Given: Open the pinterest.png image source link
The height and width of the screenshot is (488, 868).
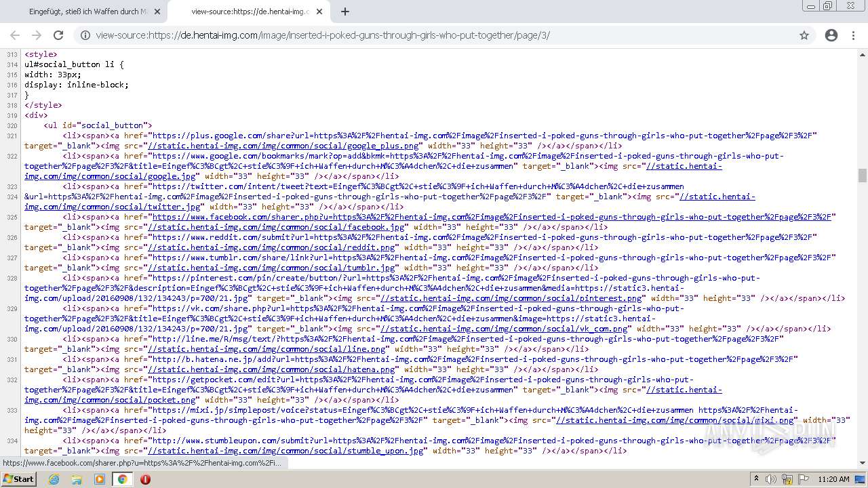Looking at the screenshot, I should tap(511, 298).
